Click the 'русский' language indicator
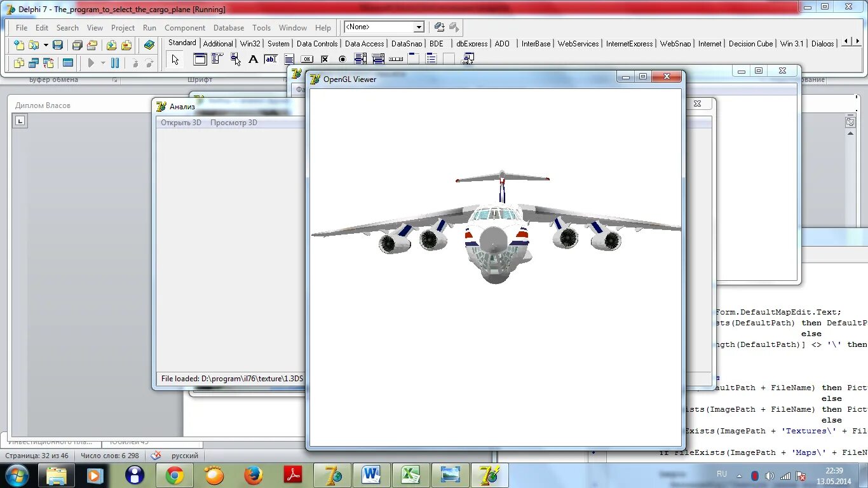868x488 pixels. tap(185, 456)
